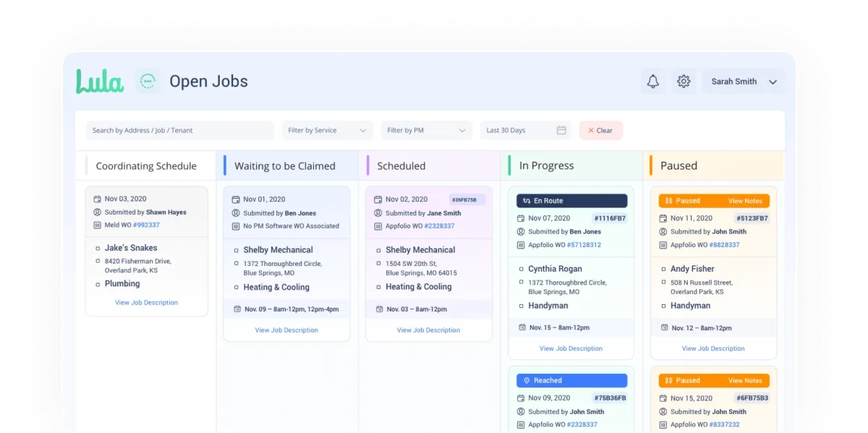Screen dimensions: 868x433
Task: Click the Reached status banner
Action: coord(571,380)
